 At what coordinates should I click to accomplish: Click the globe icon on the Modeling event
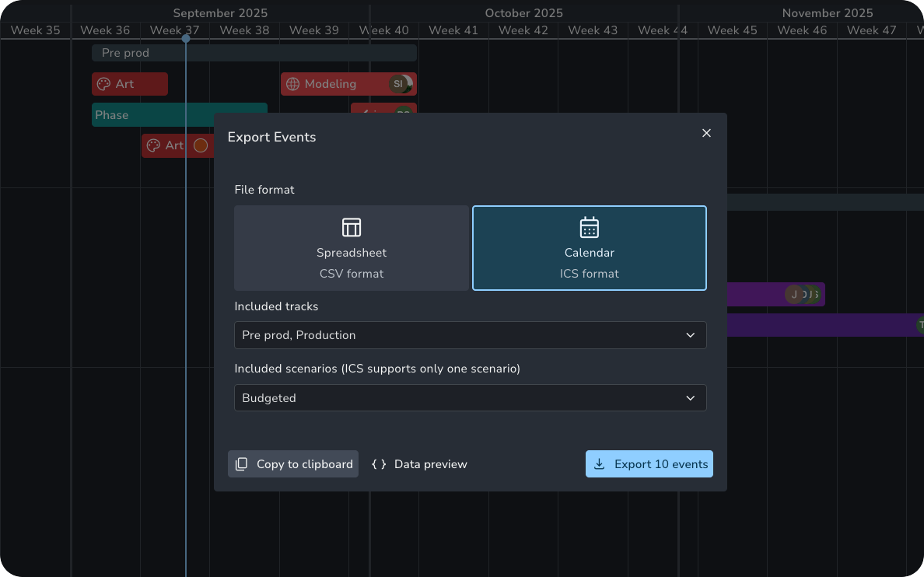point(293,84)
